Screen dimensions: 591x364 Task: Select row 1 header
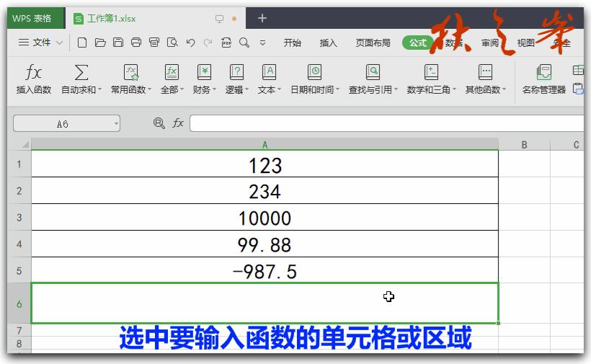[x=19, y=164]
